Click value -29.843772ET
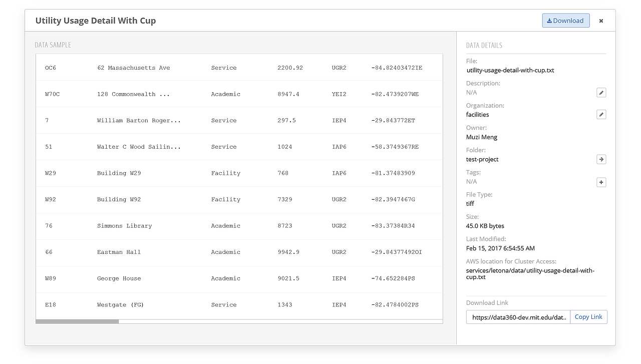Image resolution: width=641 pixels, height=364 pixels. [x=393, y=121]
